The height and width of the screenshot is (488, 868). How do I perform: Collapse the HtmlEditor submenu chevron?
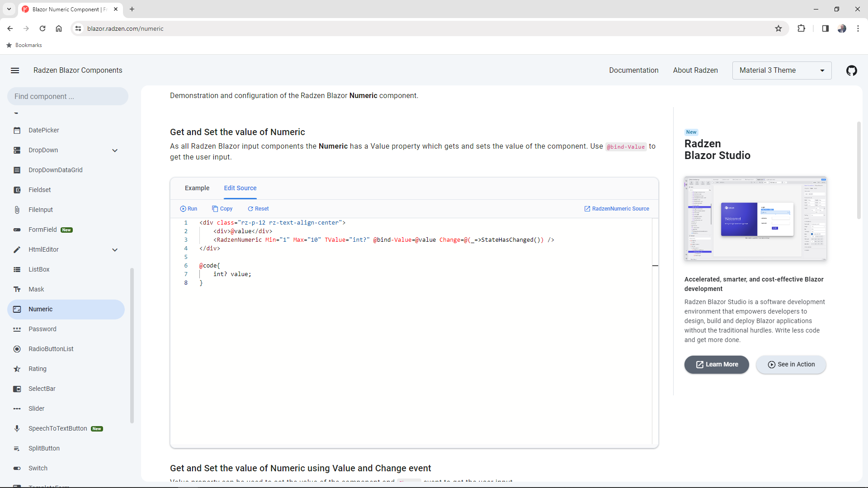(x=115, y=249)
